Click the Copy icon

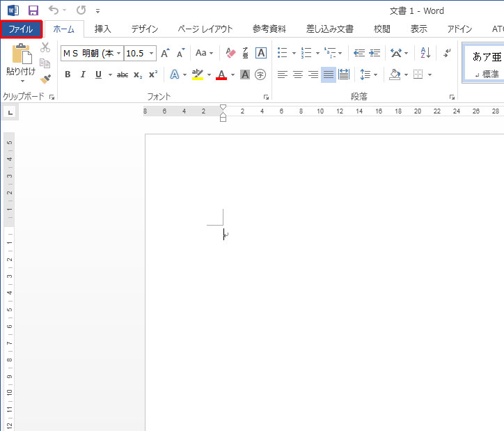pos(45,63)
